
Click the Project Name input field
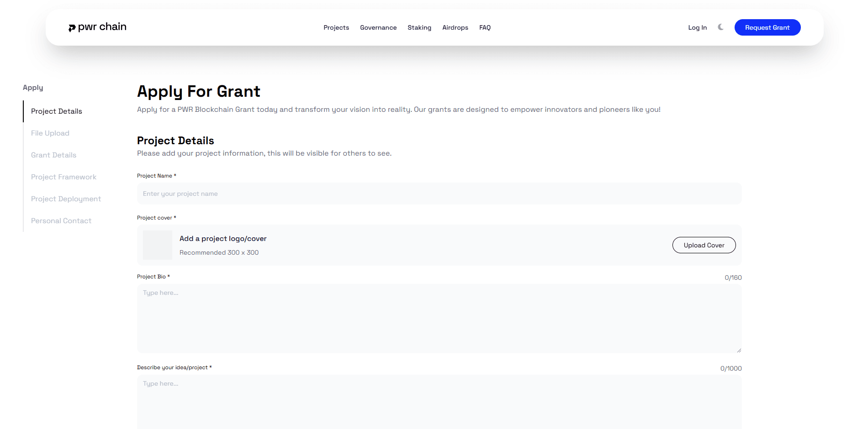coord(439,194)
